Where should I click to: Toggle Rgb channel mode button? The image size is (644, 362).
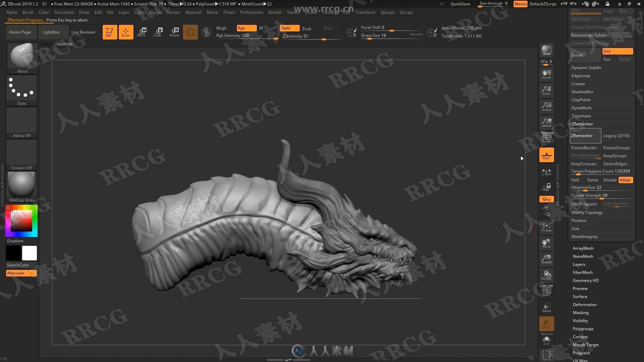point(246,28)
